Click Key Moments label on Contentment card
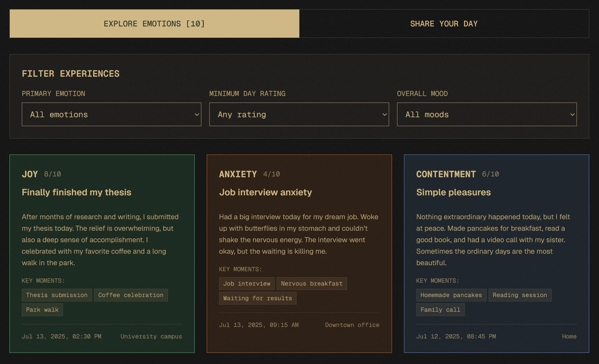The image size is (599, 364). [438, 281]
